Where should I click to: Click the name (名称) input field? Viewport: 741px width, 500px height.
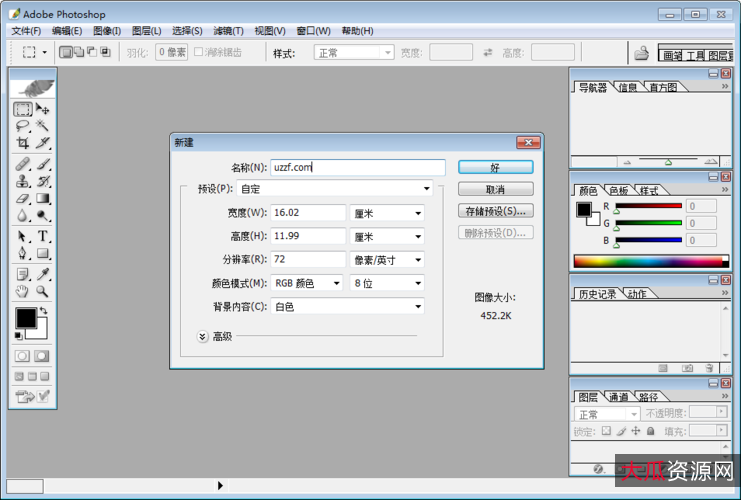point(358,167)
